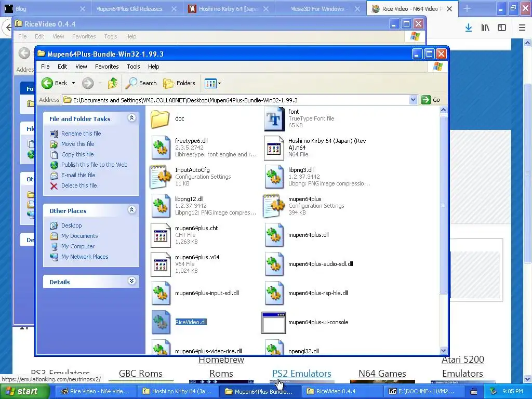
Task: Select the libpng3.dll file icon
Action: [274, 177]
